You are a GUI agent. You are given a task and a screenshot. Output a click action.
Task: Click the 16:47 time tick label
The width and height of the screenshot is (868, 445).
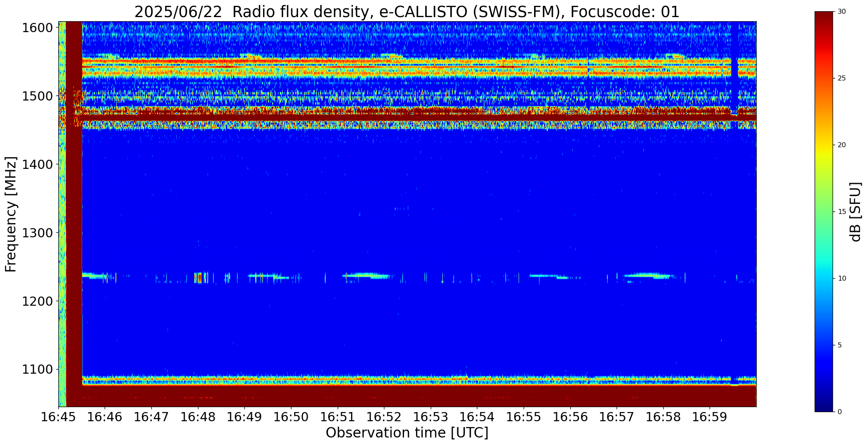[x=151, y=417]
